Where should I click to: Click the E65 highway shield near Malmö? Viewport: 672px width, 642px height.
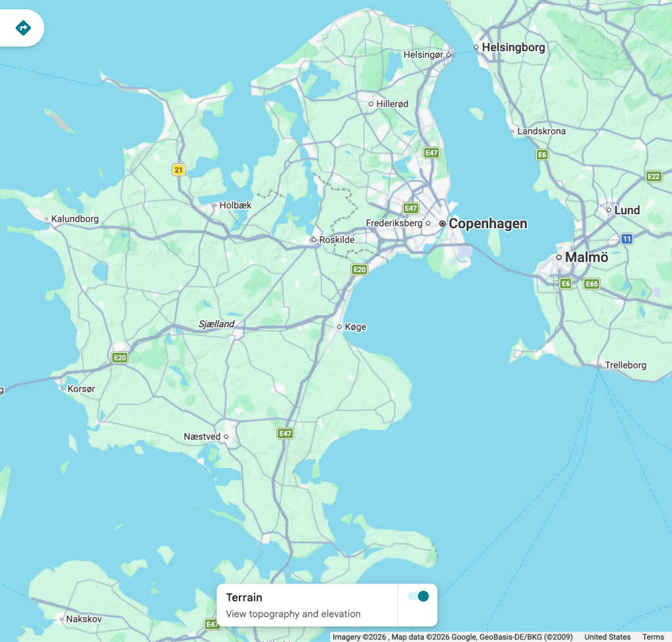coord(592,284)
